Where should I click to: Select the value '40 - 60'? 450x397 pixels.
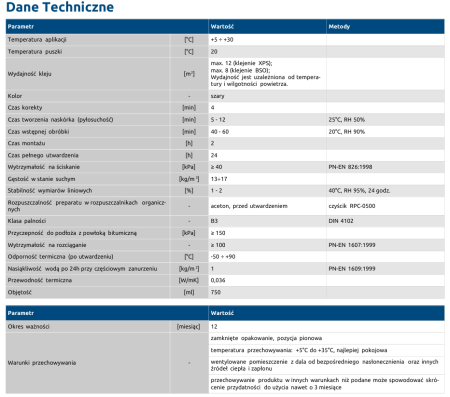click(x=220, y=132)
